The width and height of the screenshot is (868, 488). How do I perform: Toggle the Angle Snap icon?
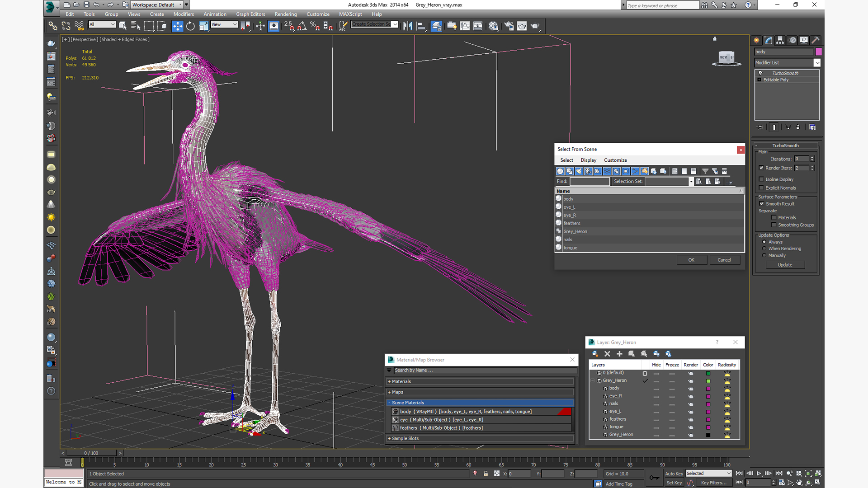[x=302, y=26]
